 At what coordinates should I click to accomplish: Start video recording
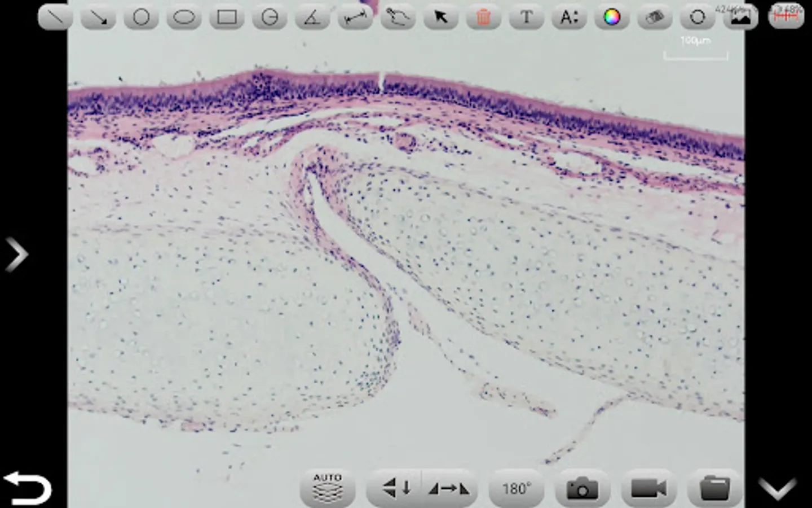tap(648, 488)
